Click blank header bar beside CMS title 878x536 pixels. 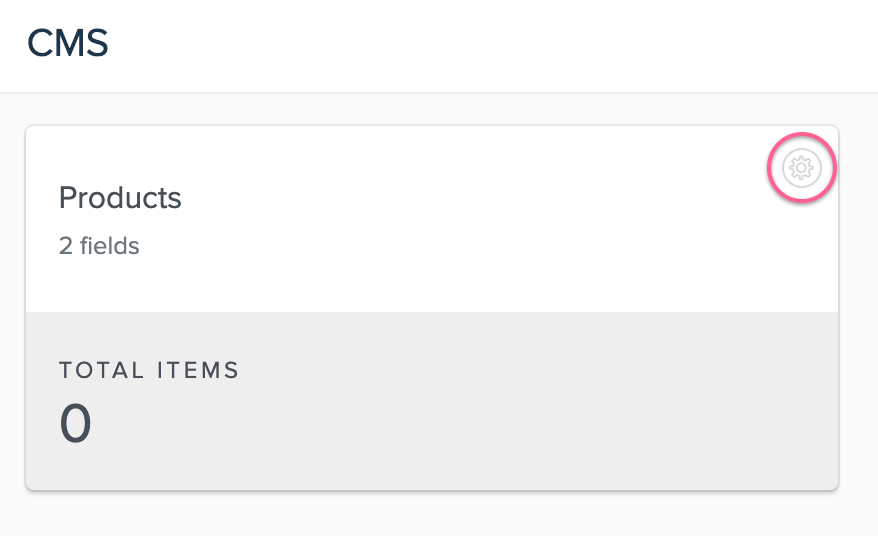tap(493, 45)
